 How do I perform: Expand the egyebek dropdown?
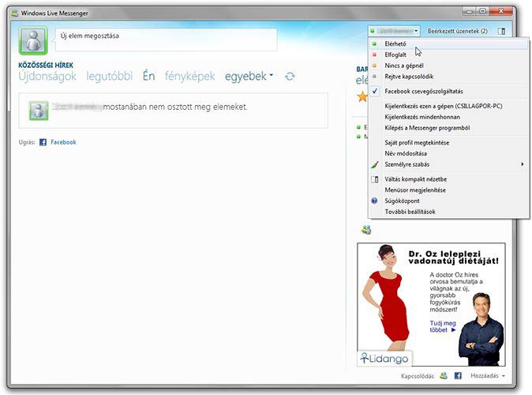(x=249, y=77)
